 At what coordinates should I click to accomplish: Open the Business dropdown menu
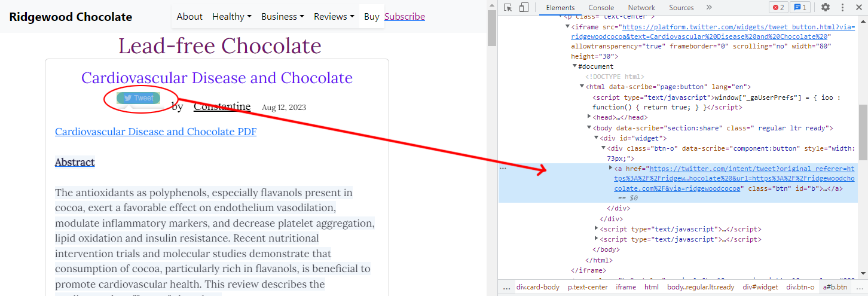[283, 17]
